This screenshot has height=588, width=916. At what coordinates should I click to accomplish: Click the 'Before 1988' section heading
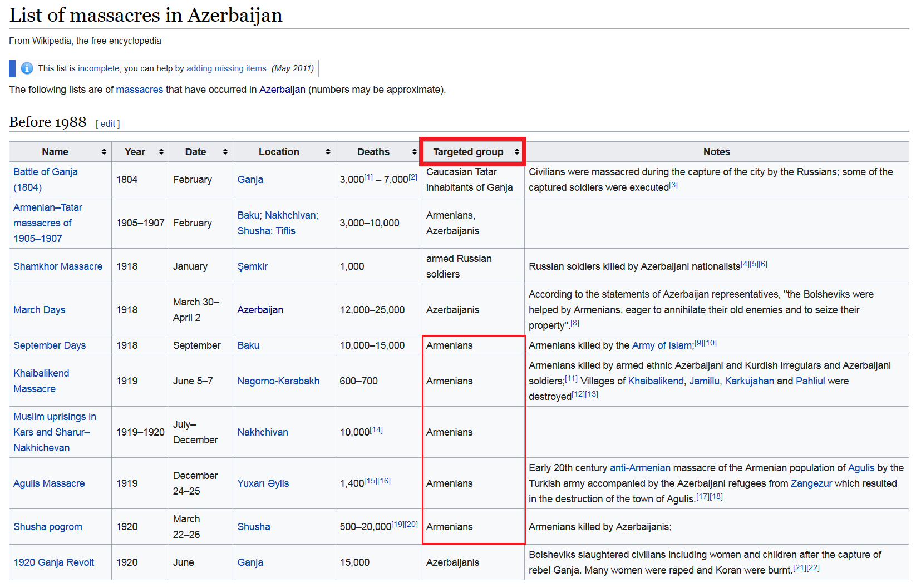click(x=48, y=122)
